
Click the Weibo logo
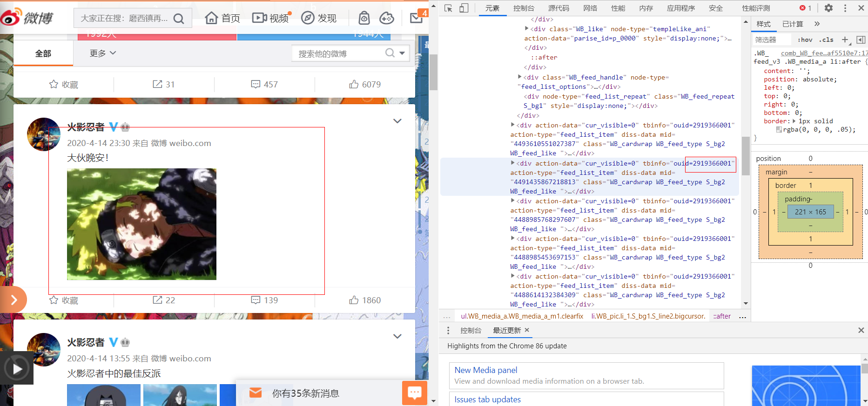(27, 18)
